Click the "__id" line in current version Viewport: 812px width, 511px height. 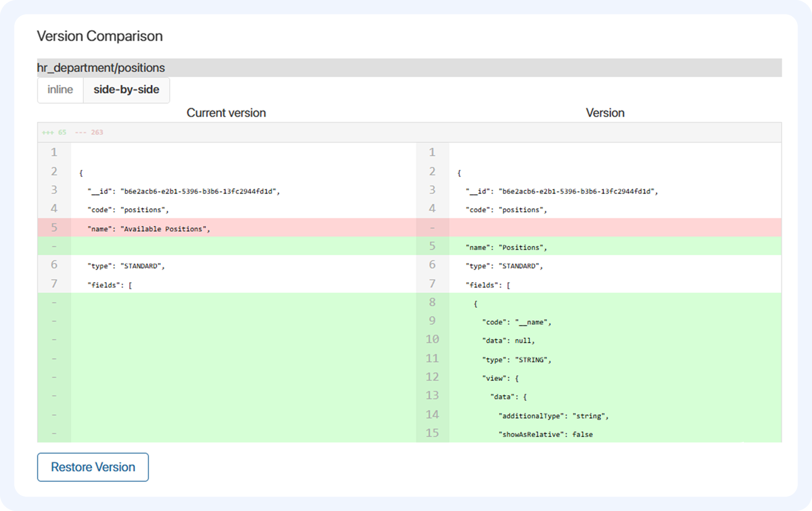184,191
